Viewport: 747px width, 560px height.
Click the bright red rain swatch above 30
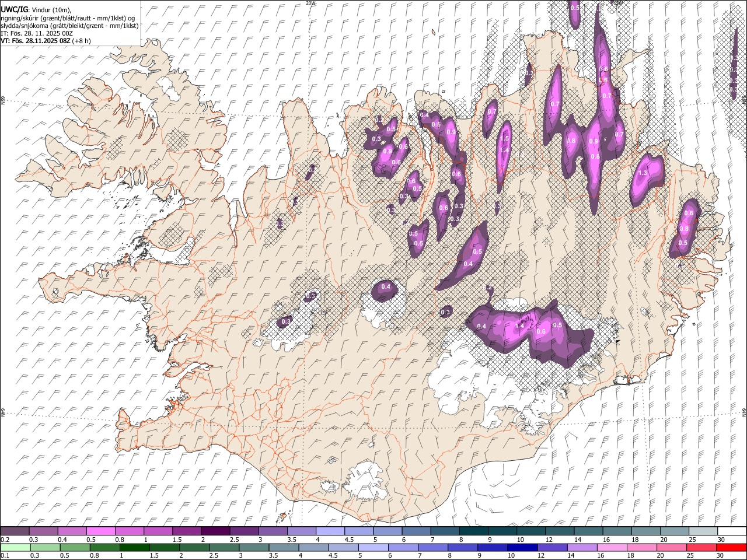(732, 547)
